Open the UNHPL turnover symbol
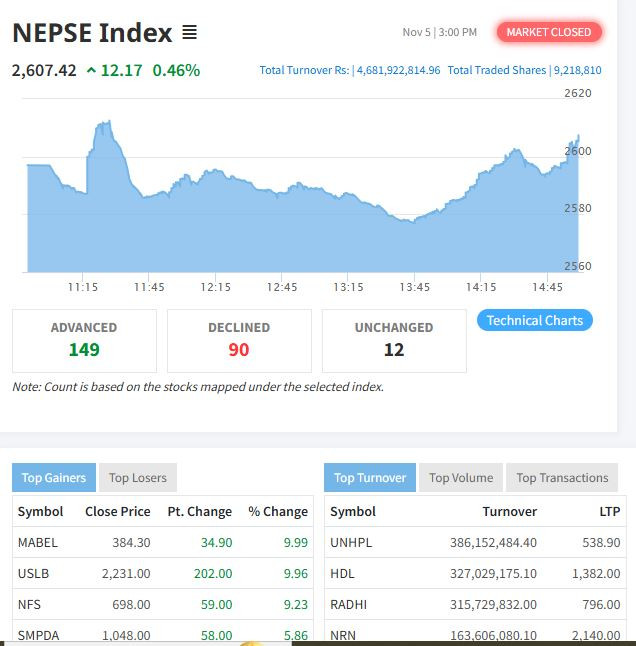This screenshot has height=646, width=636. (x=349, y=542)
